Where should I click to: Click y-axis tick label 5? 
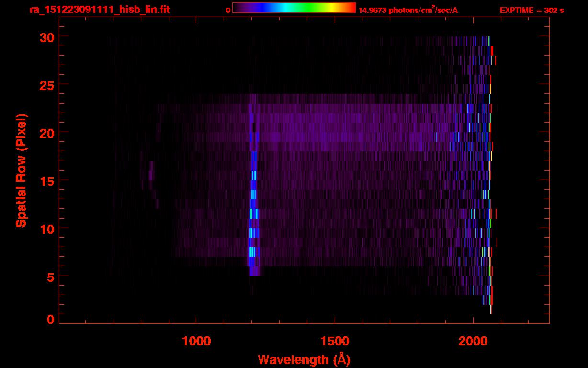(49, 276)
